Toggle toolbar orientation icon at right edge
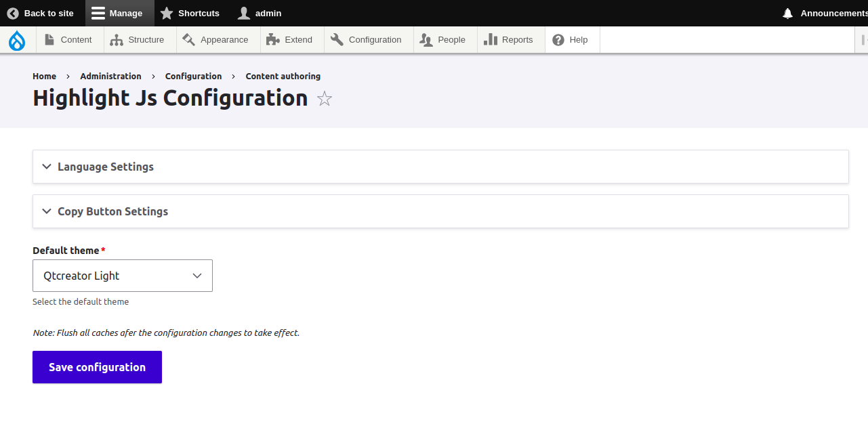This screenshot has width=868, height=426. [863, 40]
